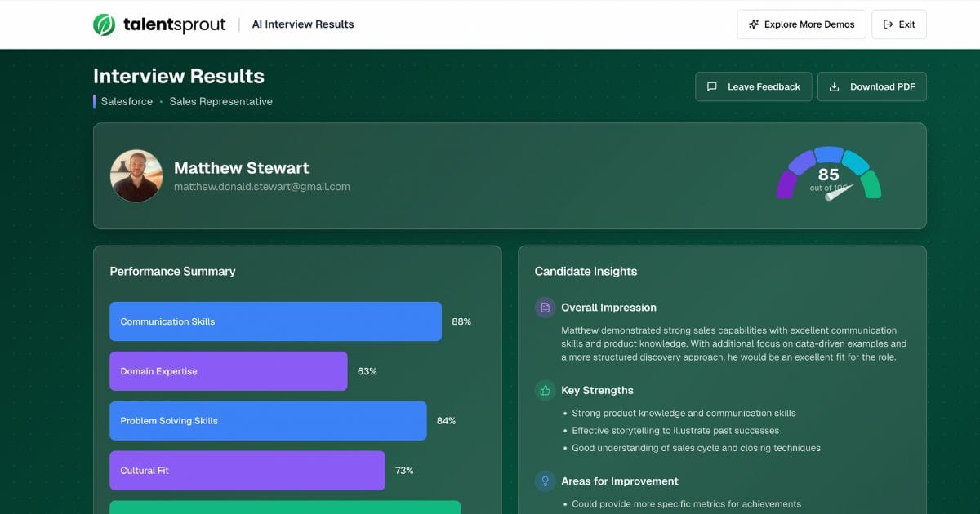Click the 73% value
Image resolution: width=980 pixels, height=514 pixels.
tap(404, 471)
